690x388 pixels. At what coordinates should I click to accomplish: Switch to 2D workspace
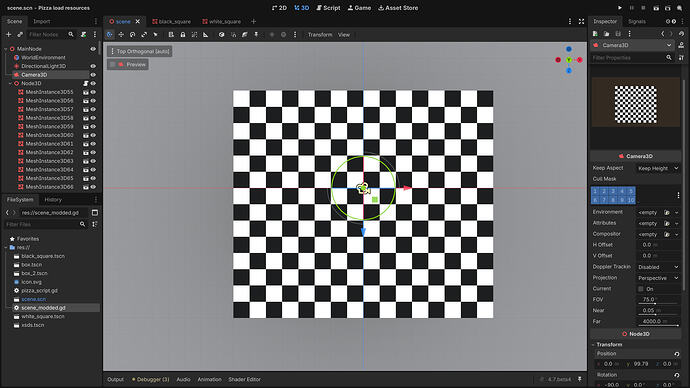click(279, 8)
